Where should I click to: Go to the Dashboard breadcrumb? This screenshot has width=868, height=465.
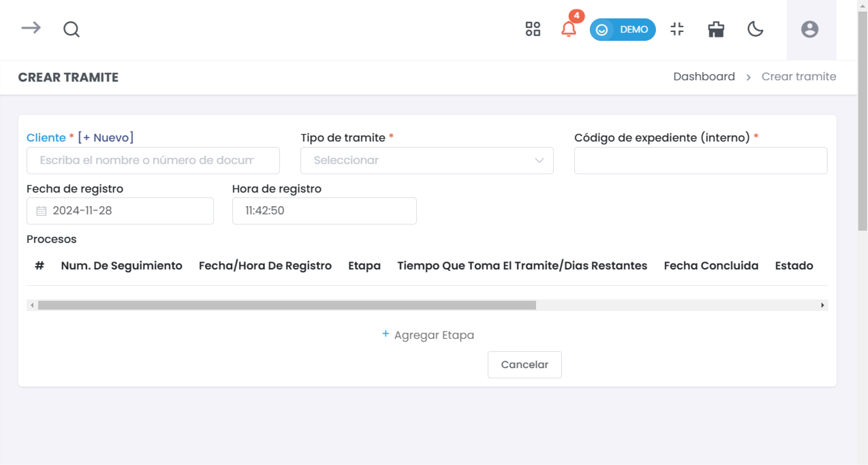(704, 77)
